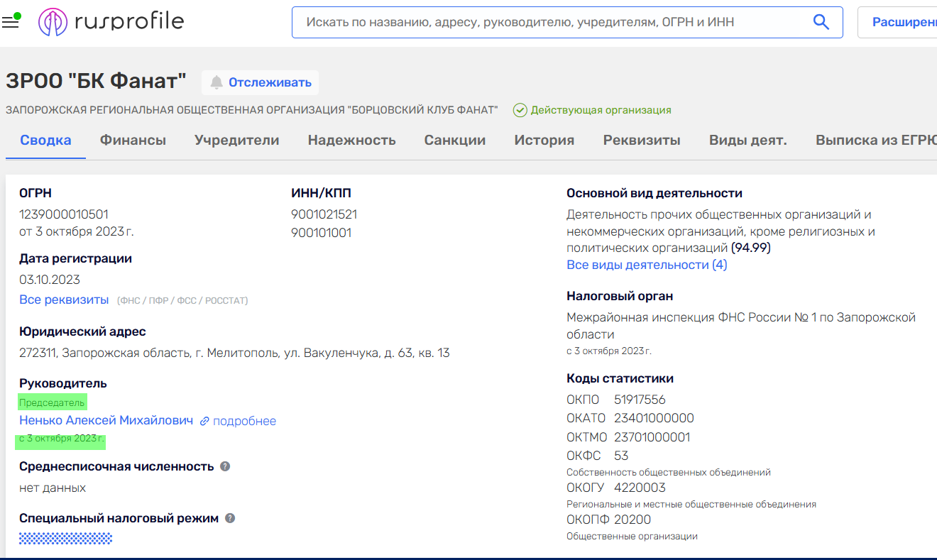Image resolution: width=937 pixels, height=560 pixels.
Task: Click the rusprofile logo
Action: point(111,22)
